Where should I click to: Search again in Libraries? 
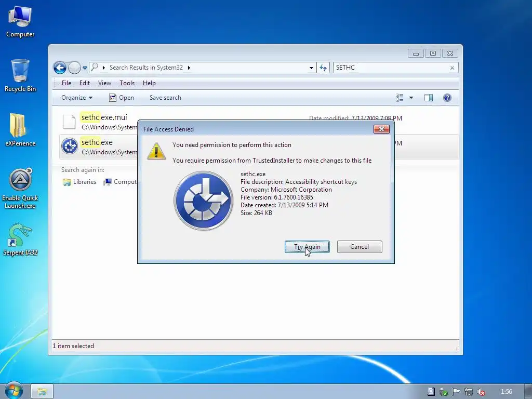pyautogui.click(x=79, y=182)
